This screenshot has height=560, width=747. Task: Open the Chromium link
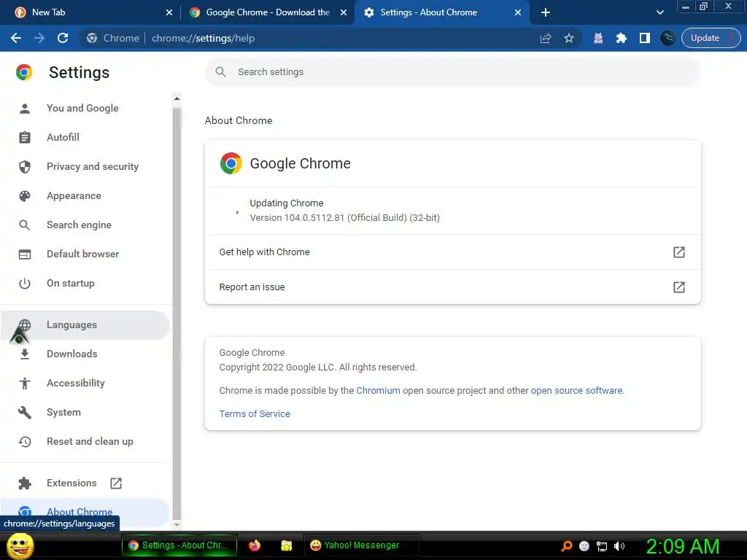pos(379,391)
